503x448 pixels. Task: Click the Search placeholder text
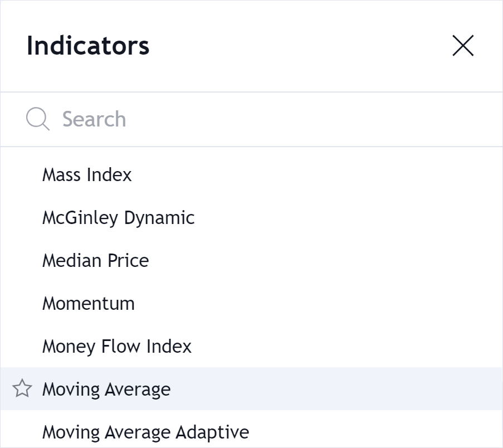94,119
